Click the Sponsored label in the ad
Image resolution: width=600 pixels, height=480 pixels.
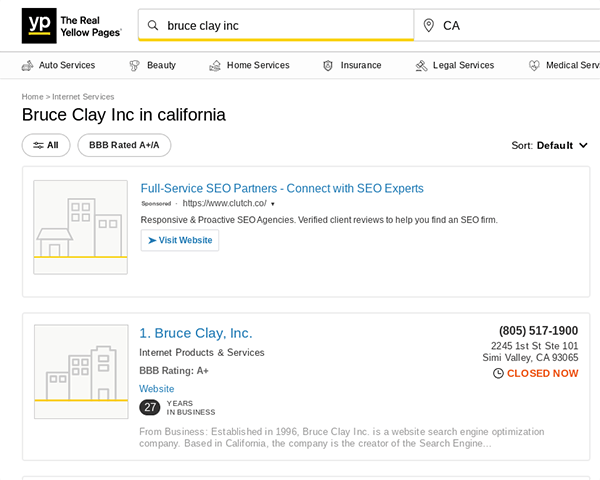[156, 204]
